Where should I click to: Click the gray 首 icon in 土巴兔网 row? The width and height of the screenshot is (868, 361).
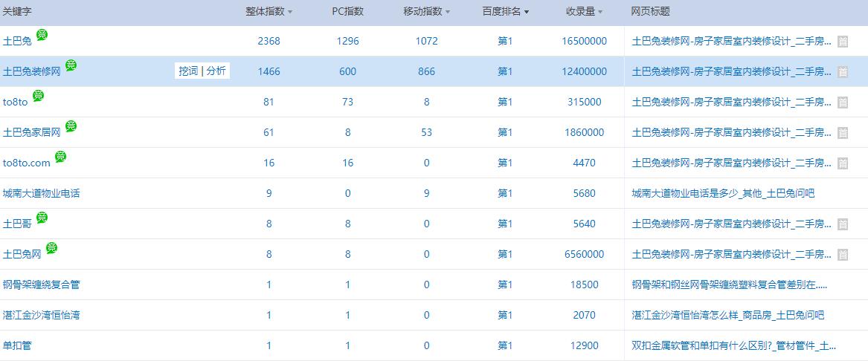[x=843, y=254]
